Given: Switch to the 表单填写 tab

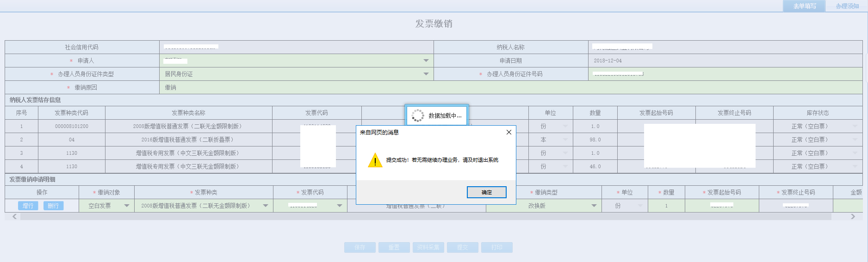Looking at the screenshot, I should [x=804, y=6].
